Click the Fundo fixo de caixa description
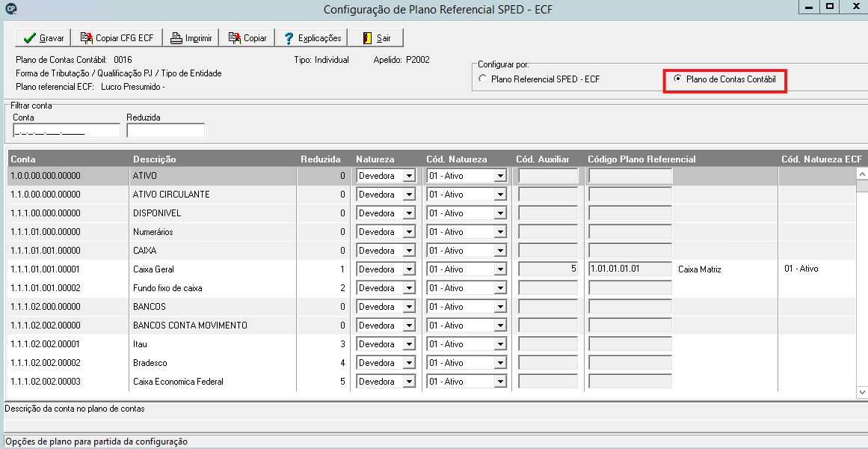868x449 pixels. pos(167,288)
